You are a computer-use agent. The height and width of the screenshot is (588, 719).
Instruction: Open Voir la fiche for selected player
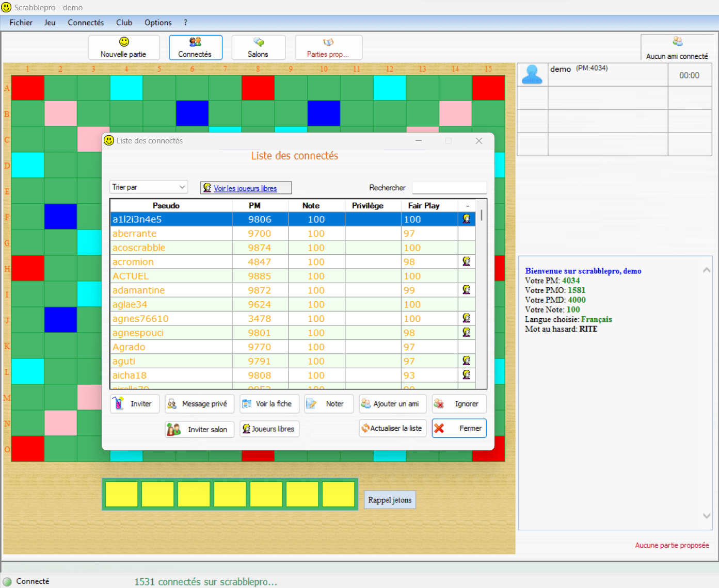269,404
